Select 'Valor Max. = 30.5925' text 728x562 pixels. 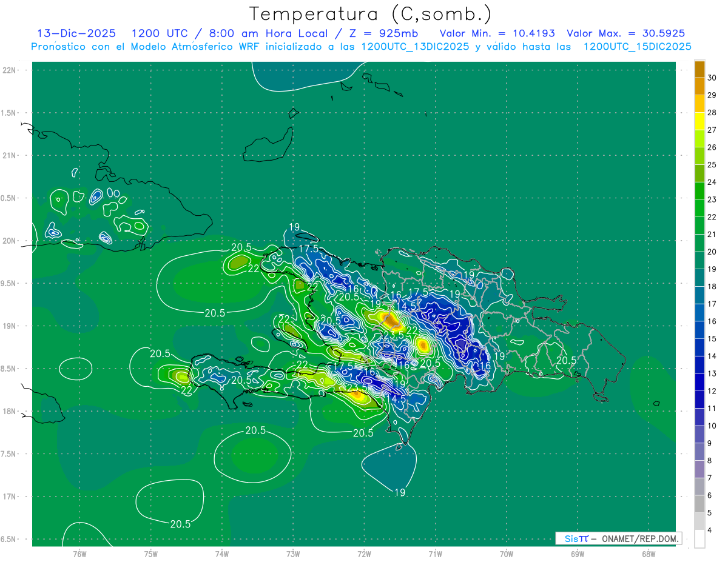point(627,33)
